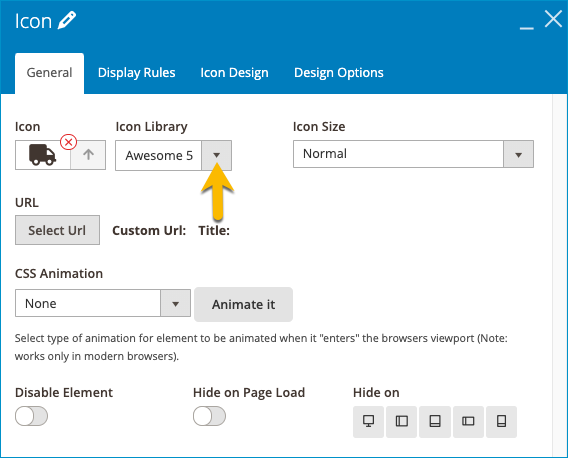Hide on landscape phone icon

(468, 421)
